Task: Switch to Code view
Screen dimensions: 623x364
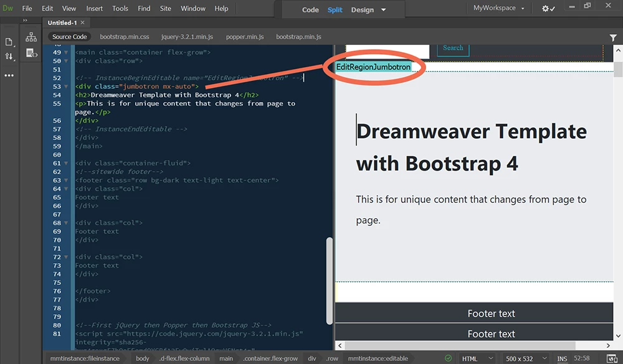Action: (x=310, y=10)
